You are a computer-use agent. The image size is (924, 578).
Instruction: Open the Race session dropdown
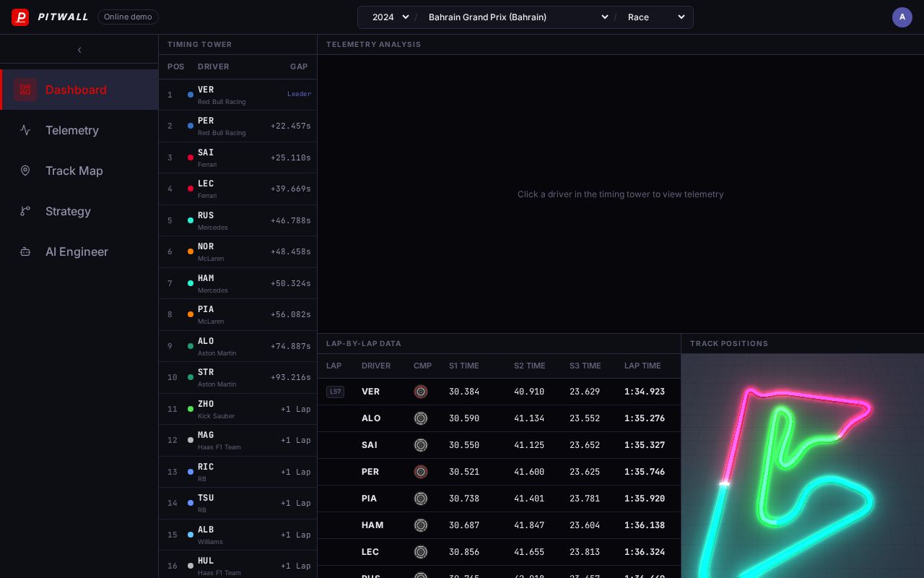(655, 17)
